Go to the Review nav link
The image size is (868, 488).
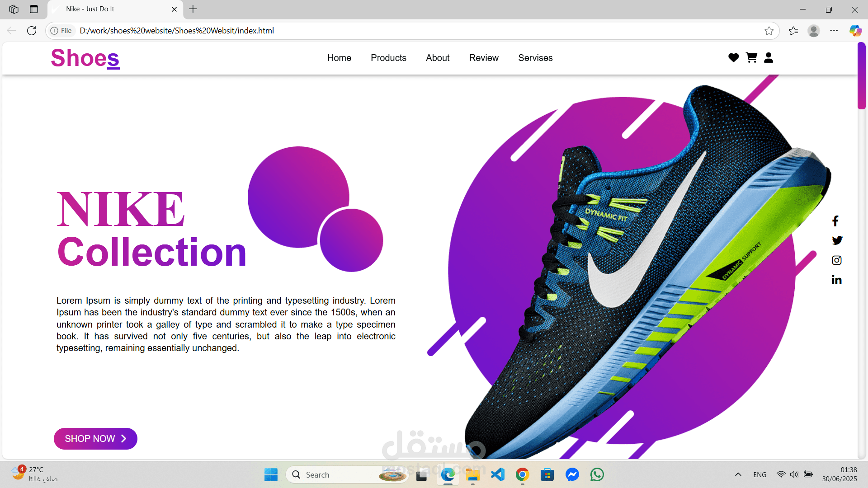pyautogui.click(x=484, y=58)
